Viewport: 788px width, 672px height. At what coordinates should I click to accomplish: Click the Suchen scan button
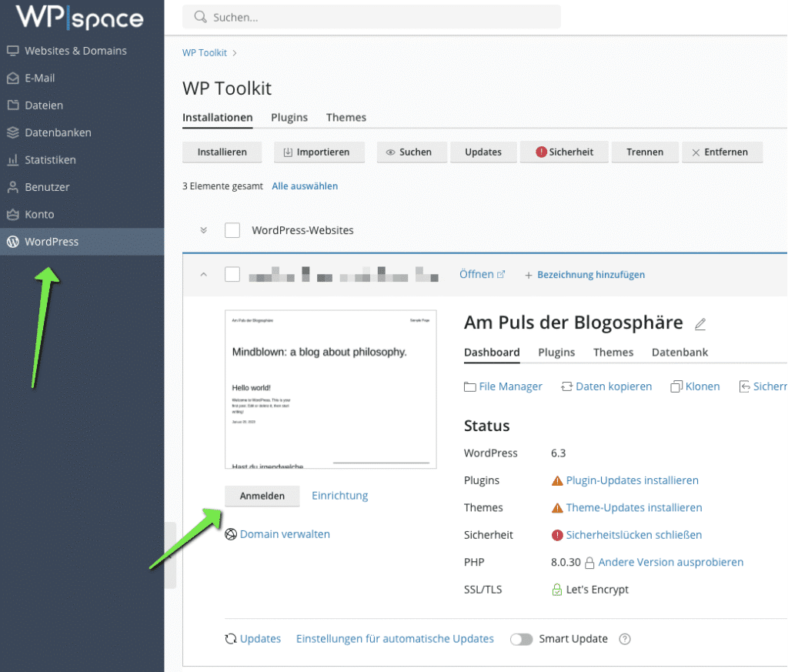[x=412, y=152]
